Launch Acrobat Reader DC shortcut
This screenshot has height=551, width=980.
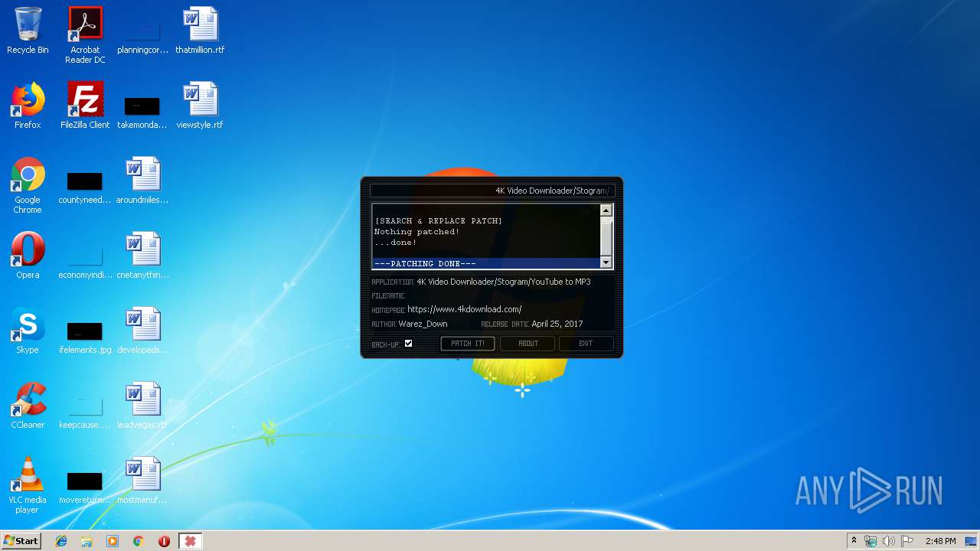pos(85,34)
